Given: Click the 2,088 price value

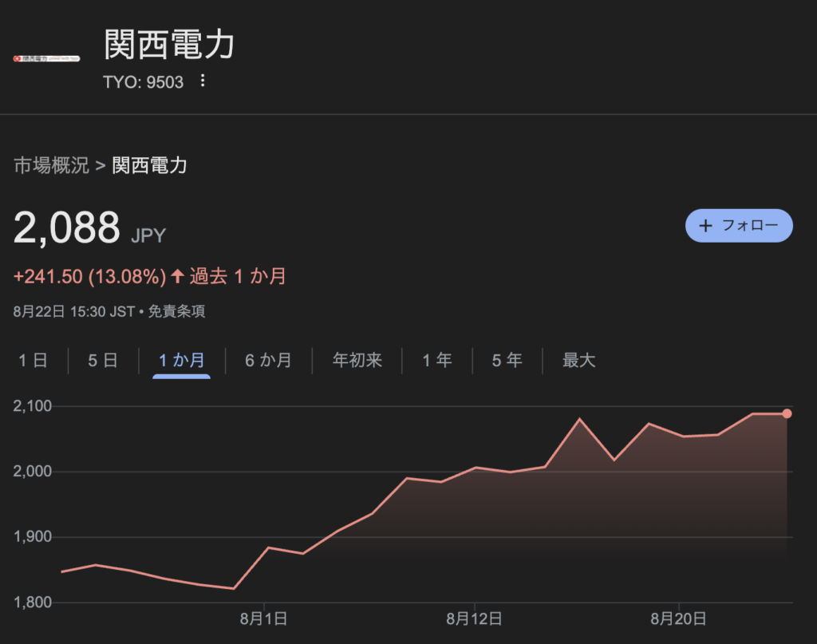Looking at the screenshot, I should click(67, 227).
